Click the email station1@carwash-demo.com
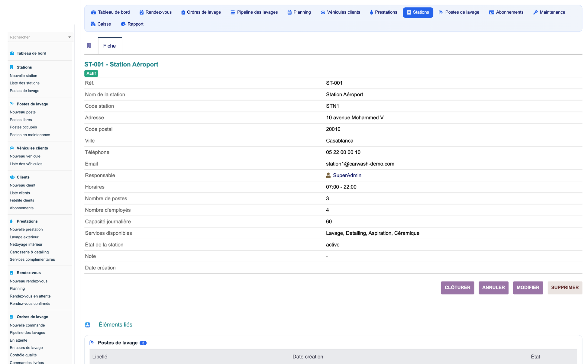 pyautogui.click(x=360, y=164)
